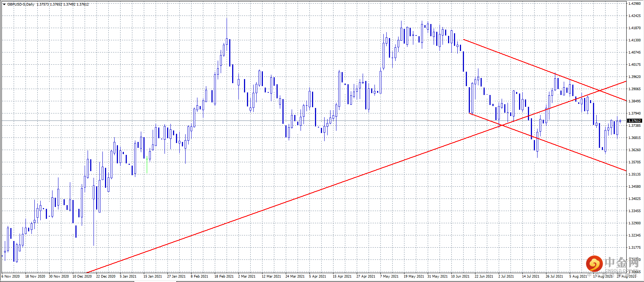This screenshot has height=282, width=644.
Task: Select the 2 Jul 2021 time axis label
Action: (x=506, y=276)
